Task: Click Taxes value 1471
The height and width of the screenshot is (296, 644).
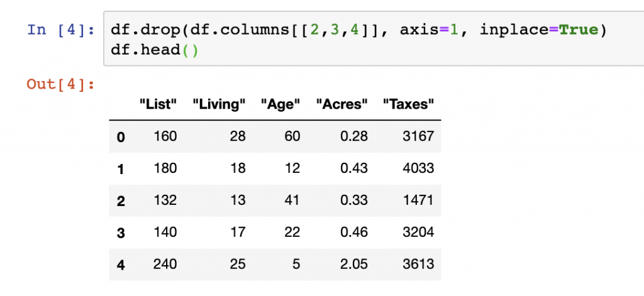Action: 418,200
